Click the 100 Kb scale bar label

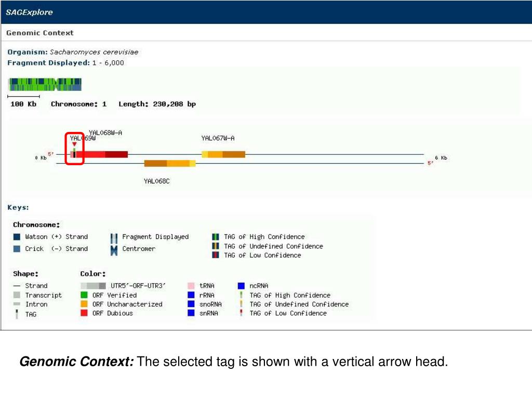(x=23, y=104)
